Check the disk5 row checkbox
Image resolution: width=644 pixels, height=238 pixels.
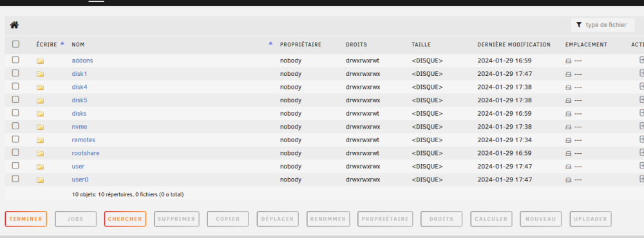coord(15,99)
